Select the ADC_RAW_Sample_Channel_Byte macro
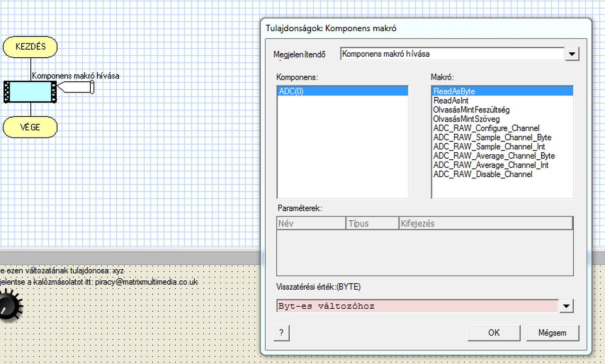Screen dimensions: 605x364 click(502, 138)
